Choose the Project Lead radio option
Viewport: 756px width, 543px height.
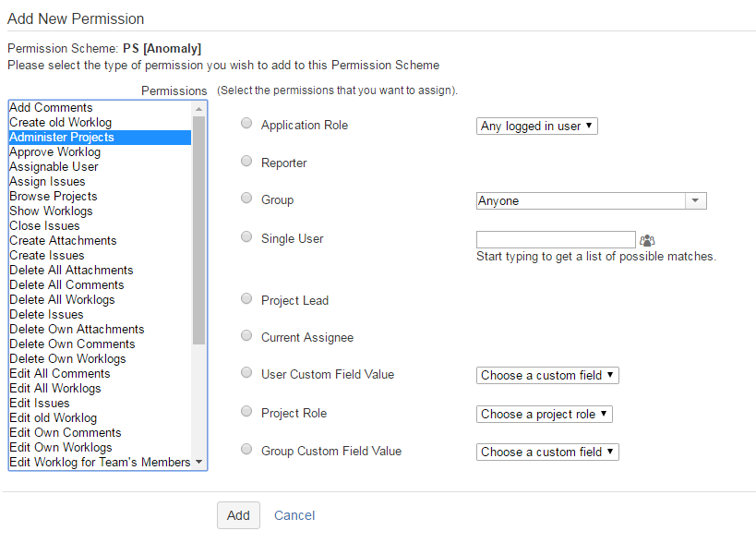[x=246, y=299]
